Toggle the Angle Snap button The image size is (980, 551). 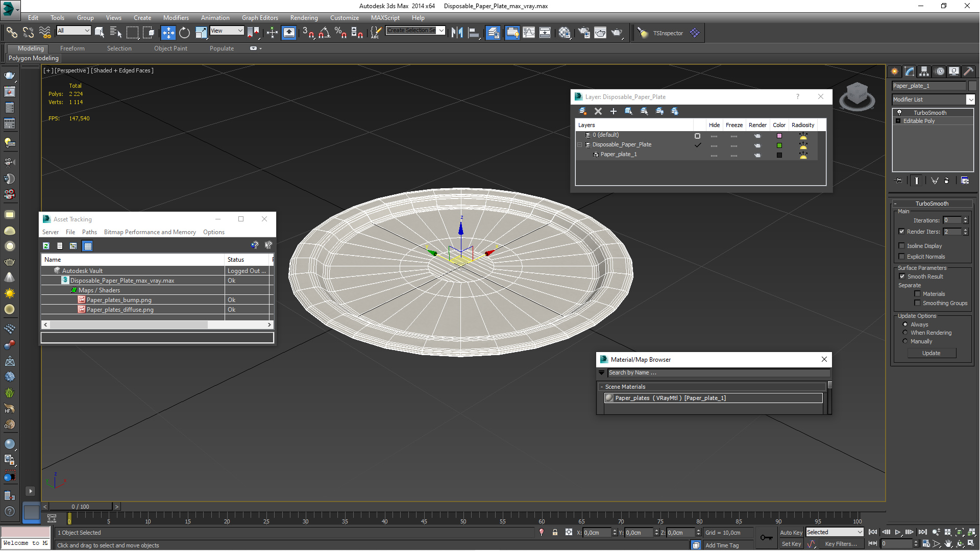325,33
